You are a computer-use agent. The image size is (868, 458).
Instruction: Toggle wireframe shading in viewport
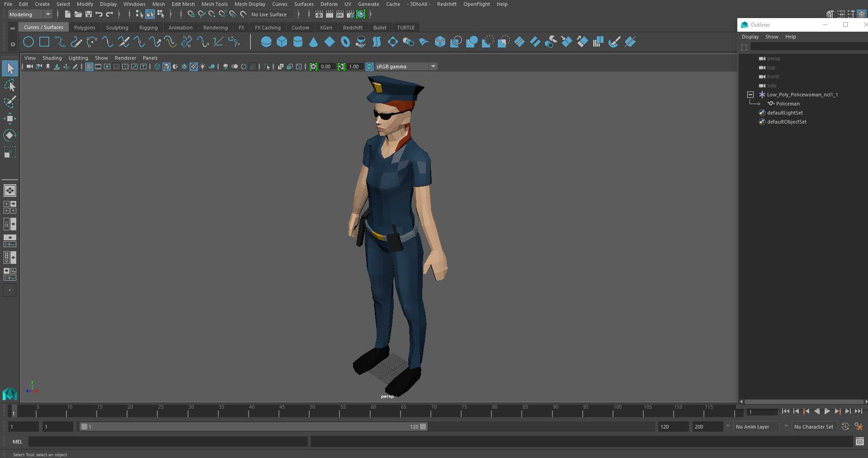pos(157,67)
